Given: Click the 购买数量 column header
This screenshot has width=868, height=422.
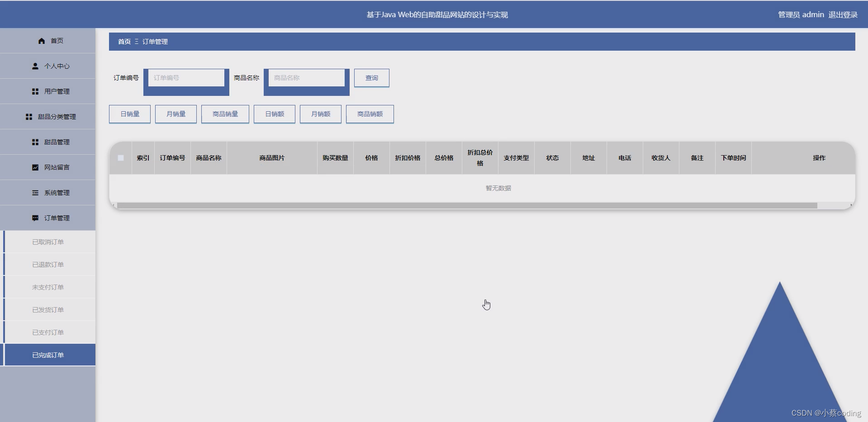Looking at the screenshot, I should coord(335,158).
